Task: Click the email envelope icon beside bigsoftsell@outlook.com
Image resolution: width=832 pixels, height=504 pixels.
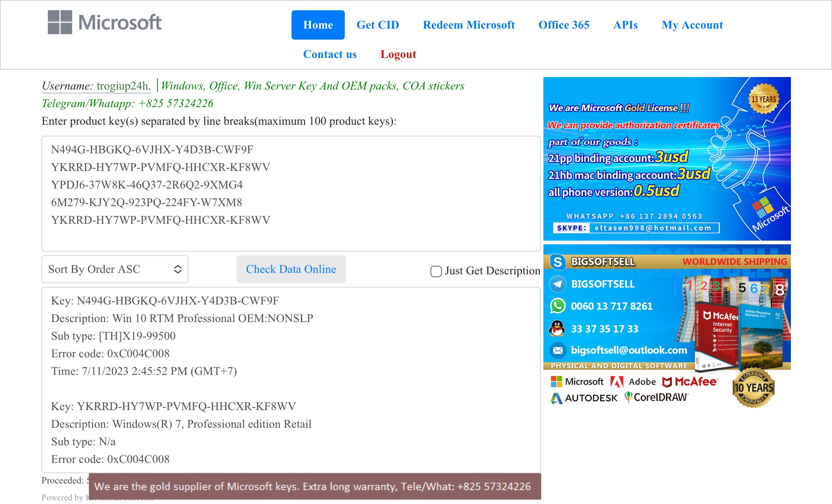Action: point(557,351)
